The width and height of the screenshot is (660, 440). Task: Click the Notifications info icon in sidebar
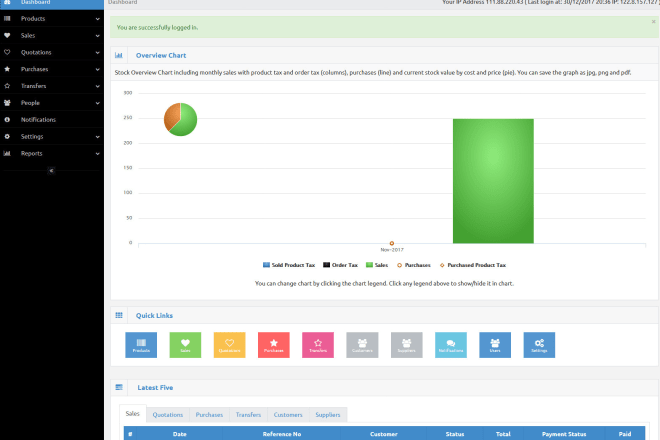[7, 120]
